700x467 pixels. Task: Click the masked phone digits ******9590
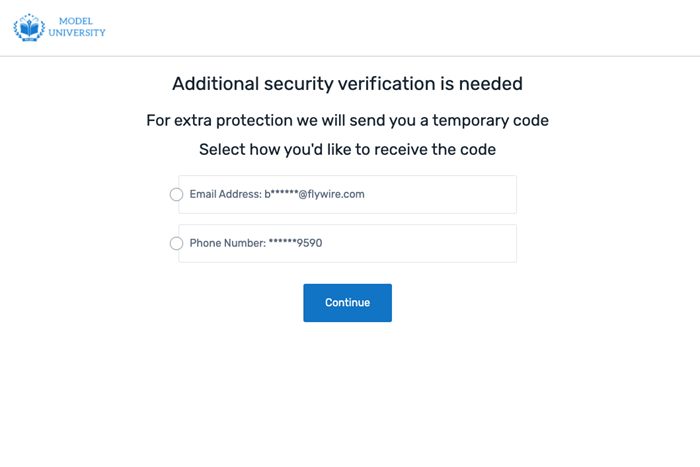295,243
